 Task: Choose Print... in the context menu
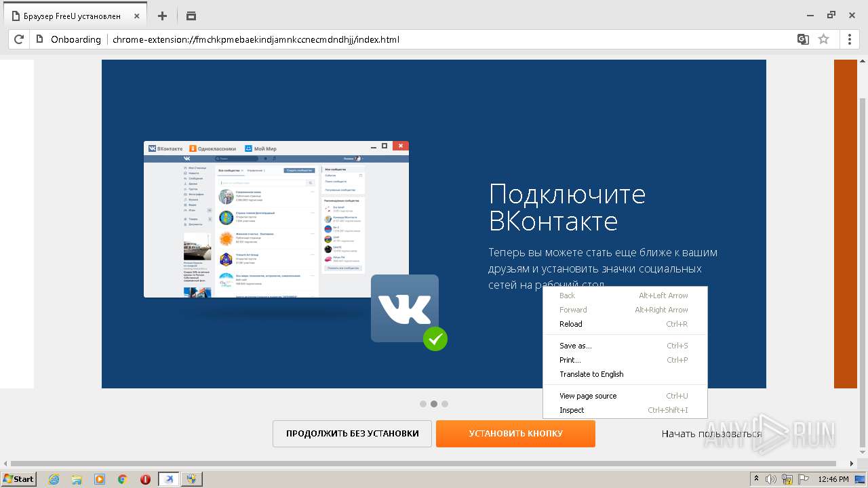pyautogui.click(x=625, y=360)
